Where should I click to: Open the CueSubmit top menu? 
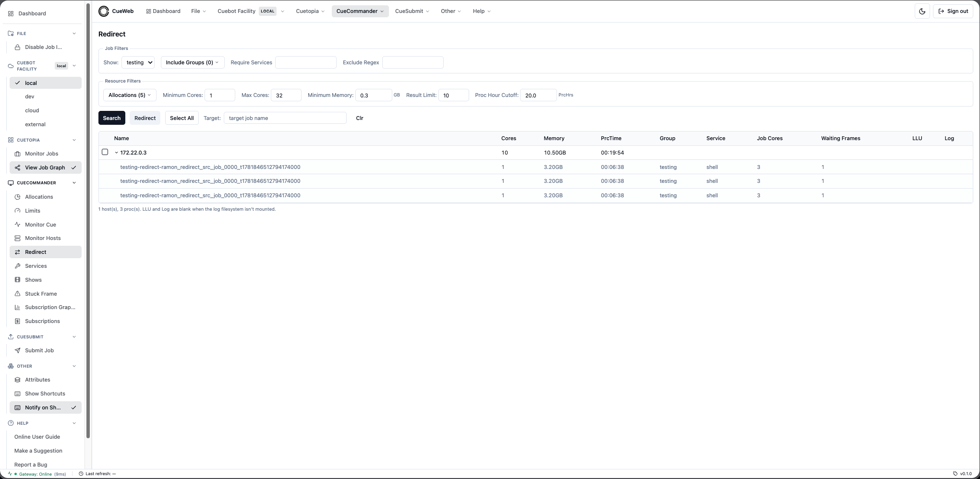[412, 11]
